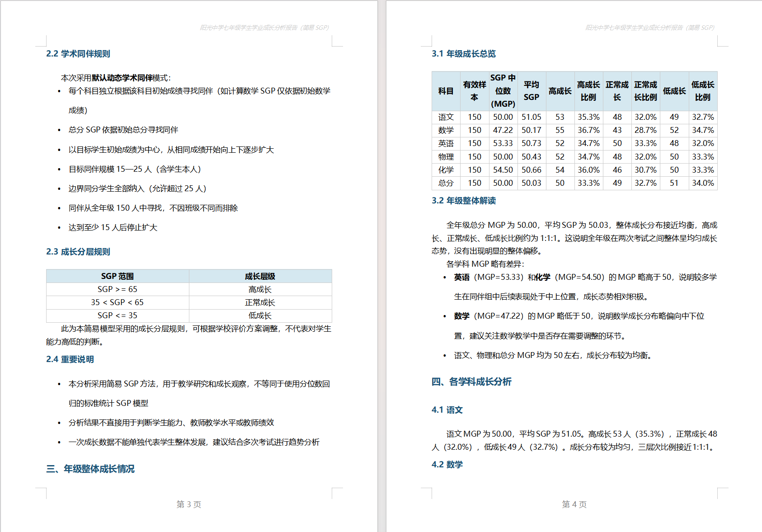Click the "英语" row label in the overview table
The height and width of the screenshot is (532, 762).
(446, 143)
